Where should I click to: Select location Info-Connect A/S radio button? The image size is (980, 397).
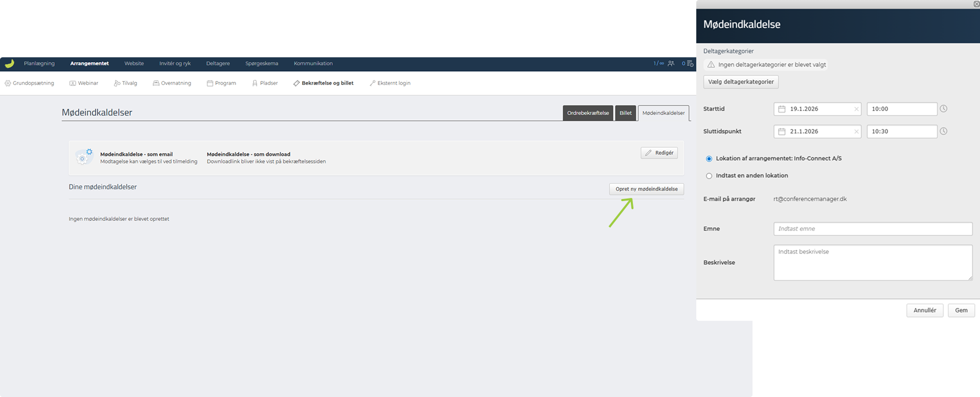click(709, 159)
